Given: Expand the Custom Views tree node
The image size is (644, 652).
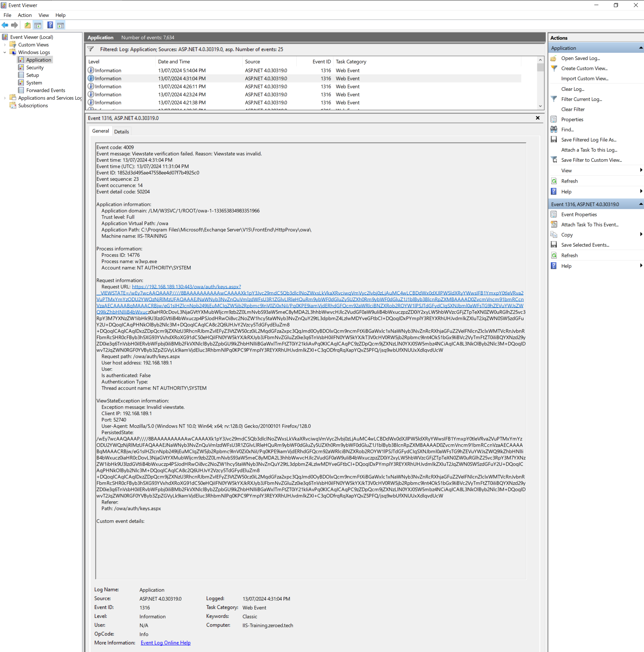Looking at the screenshot, I should click(x=5, y=45).
